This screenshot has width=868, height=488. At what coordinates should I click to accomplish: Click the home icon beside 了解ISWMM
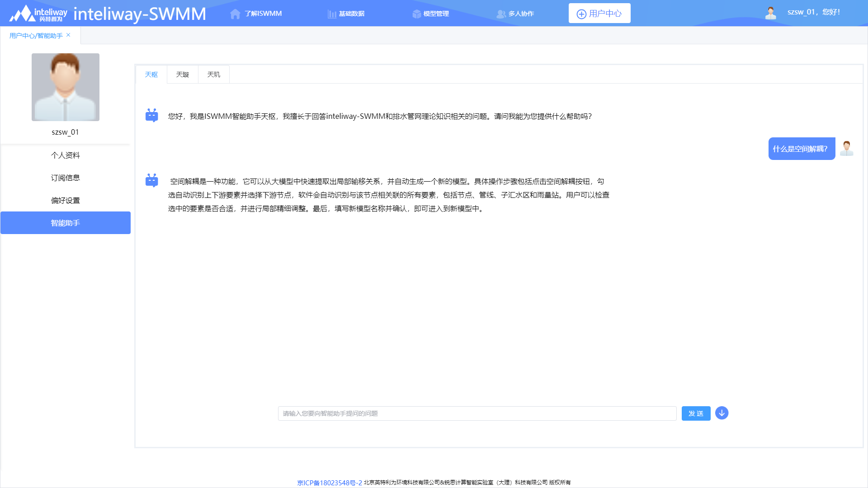tap(235, 14)
